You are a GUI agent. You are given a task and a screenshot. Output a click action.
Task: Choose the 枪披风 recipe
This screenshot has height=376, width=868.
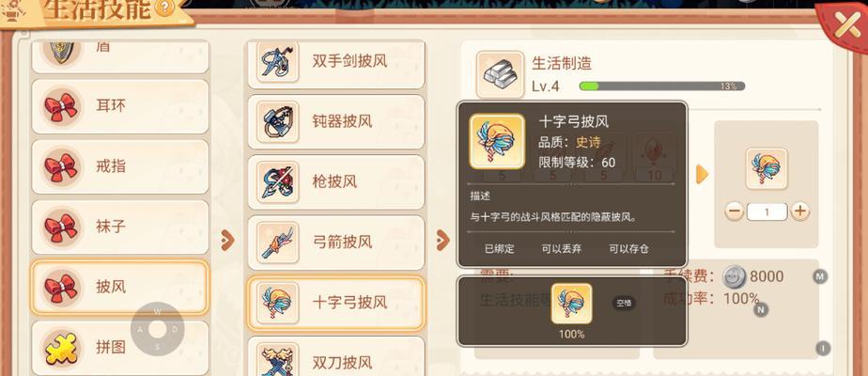336,182
